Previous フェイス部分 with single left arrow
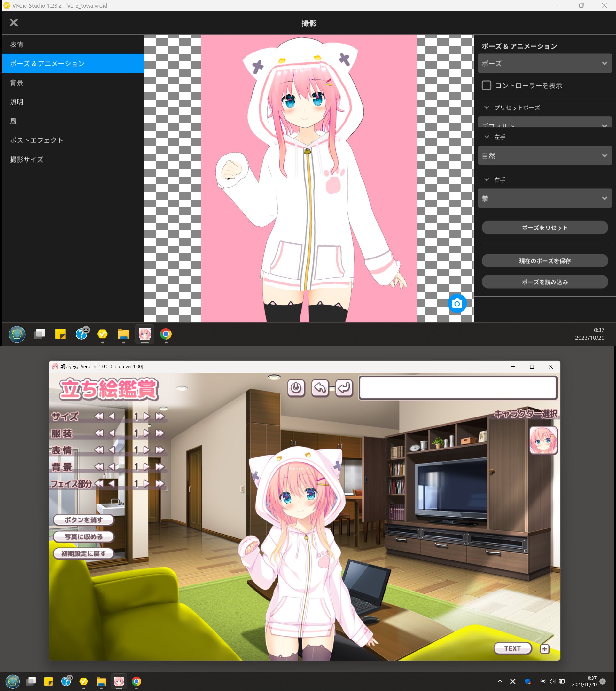Viewport: 616px width, 691px height. click(x=112, y=483)
